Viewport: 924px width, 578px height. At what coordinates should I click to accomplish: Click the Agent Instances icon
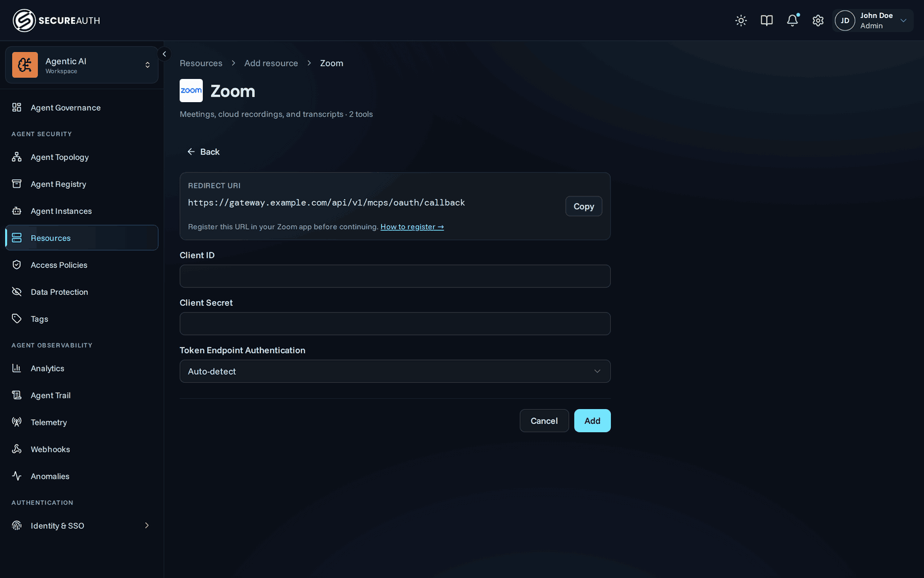[x=17, y=211]
